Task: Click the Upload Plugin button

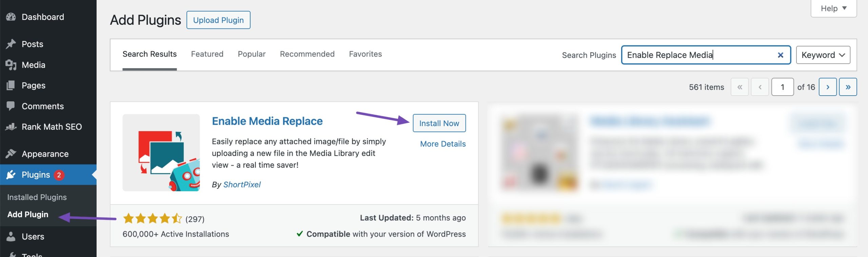Action: tap(218, 20)
